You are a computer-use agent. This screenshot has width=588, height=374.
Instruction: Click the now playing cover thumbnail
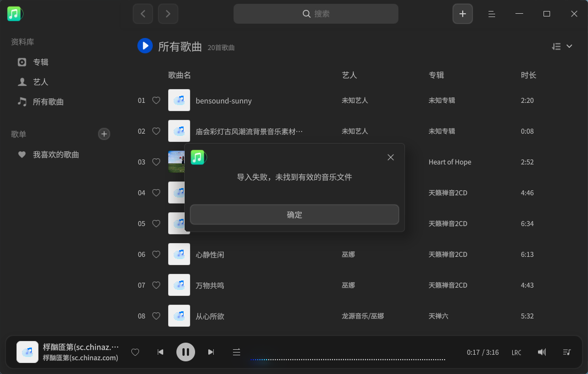tap(27, 352)
